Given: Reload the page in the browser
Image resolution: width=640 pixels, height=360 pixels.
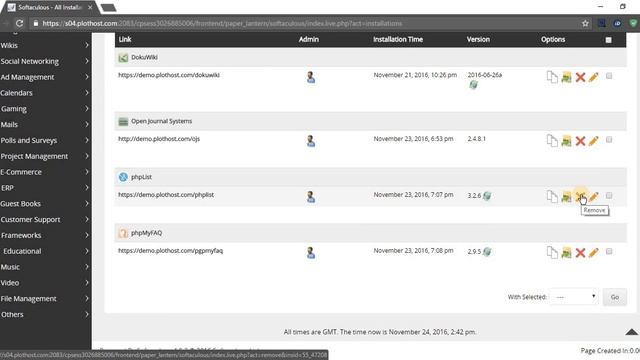Looking at the screenshot, I should click(20, 23).
